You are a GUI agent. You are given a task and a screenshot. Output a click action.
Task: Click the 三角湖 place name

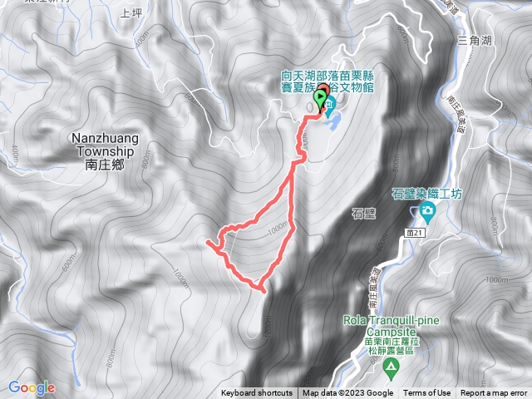click(x=475, y=41)
